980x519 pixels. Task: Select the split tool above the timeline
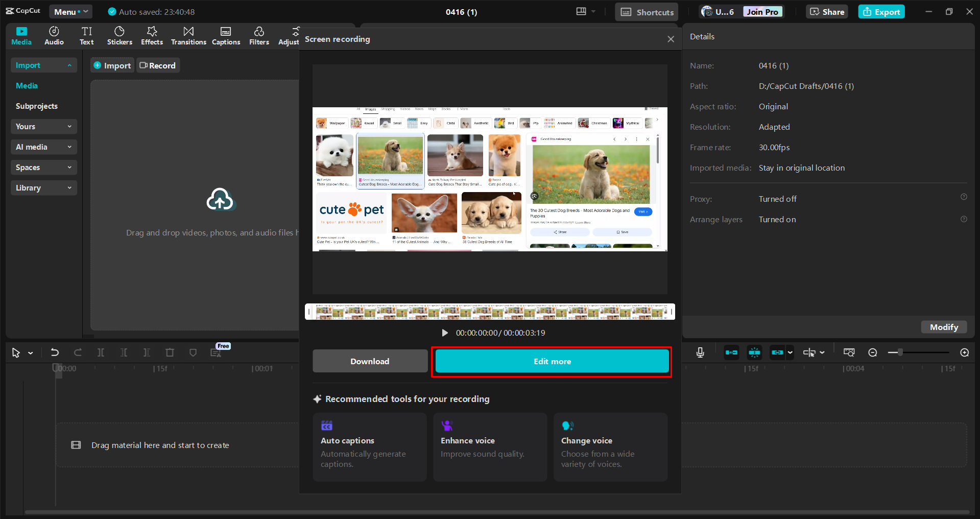pos(101,352)
